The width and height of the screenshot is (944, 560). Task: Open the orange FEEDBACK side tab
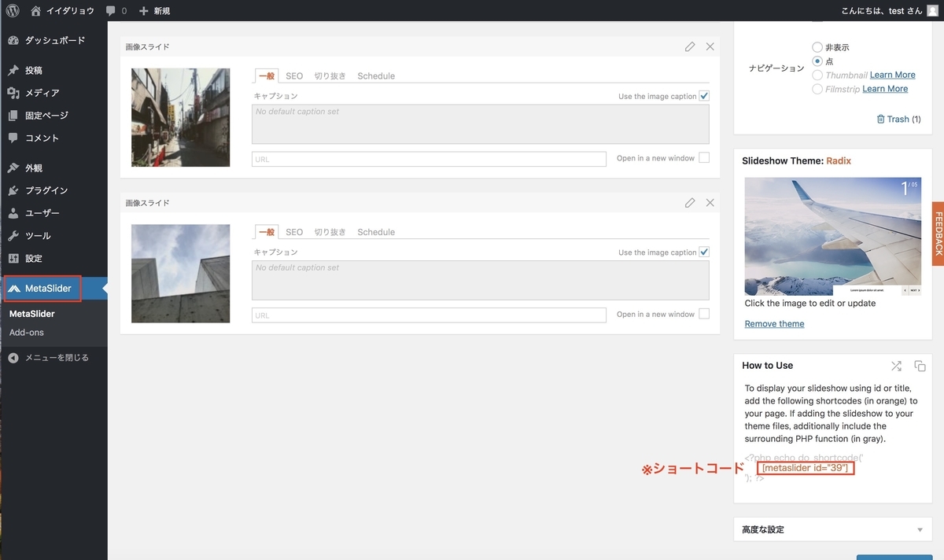point(938,233)
